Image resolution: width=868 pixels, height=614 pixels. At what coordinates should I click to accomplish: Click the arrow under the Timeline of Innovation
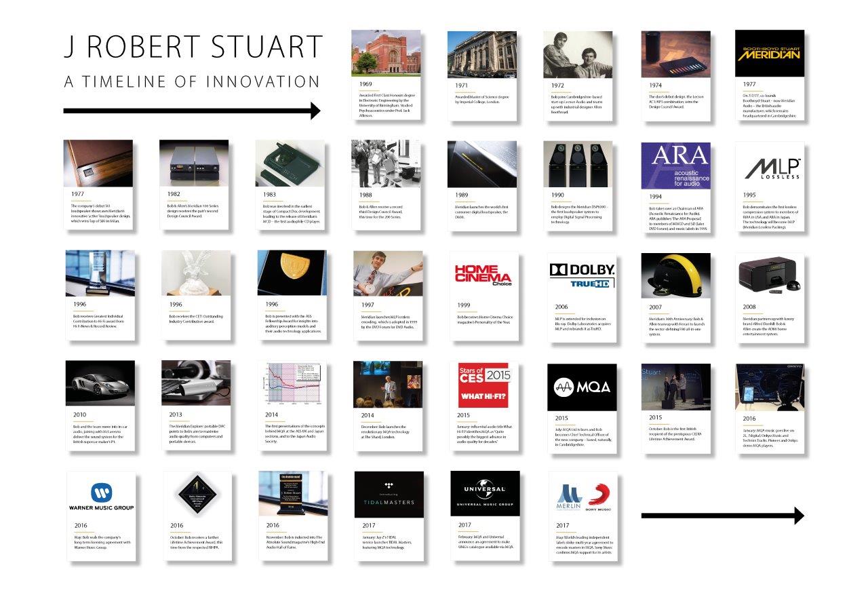(191, 111)
